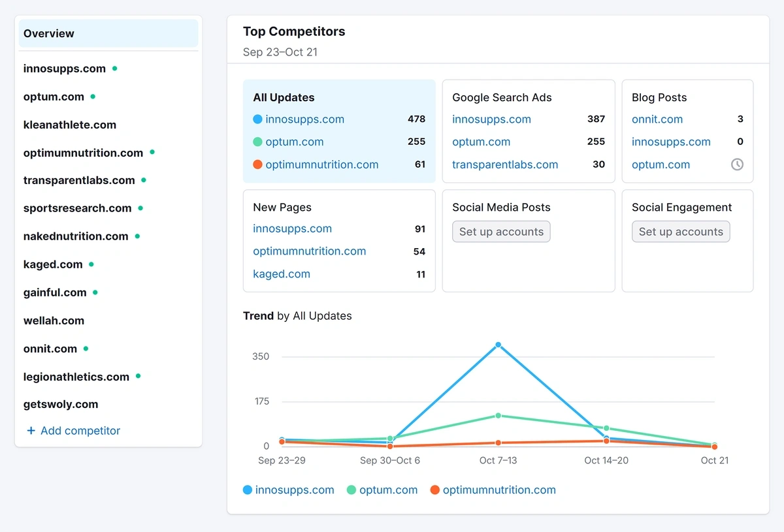Image resolution: width=784 pixels, height=532 pixels.
Task: Open innosupps.com link in All Updates card
Action: tap(304, 119)
